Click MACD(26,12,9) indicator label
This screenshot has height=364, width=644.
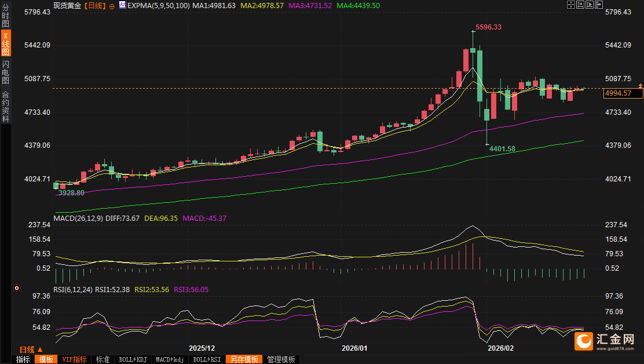tap(78, 218)
